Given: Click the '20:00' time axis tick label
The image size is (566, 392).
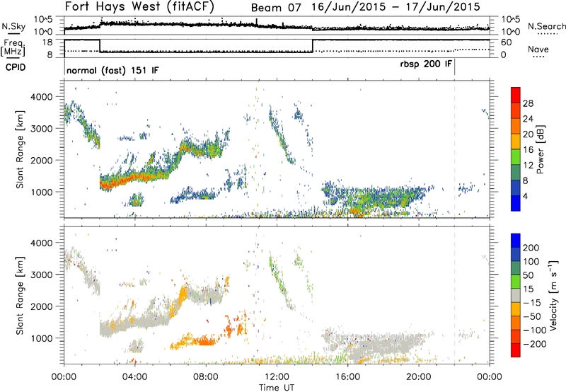Looking at the screenshot, I should pyautogui.click(x=419, y=377).
